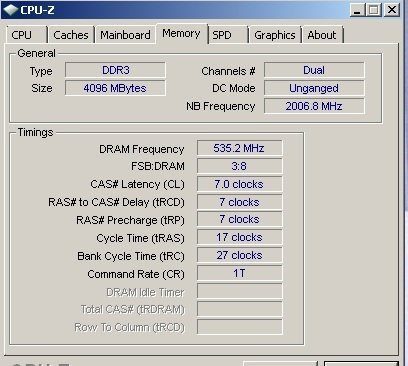Close the CPU-Z window
Screen dimensions: 408x366
[391, 10]
